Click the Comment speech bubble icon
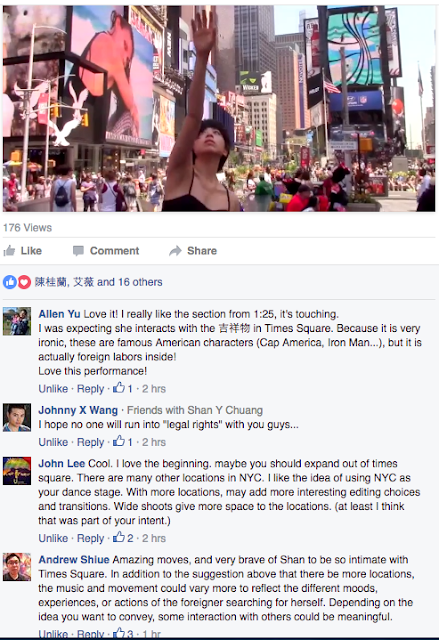The image size is (439, 640). click(78, 251)
